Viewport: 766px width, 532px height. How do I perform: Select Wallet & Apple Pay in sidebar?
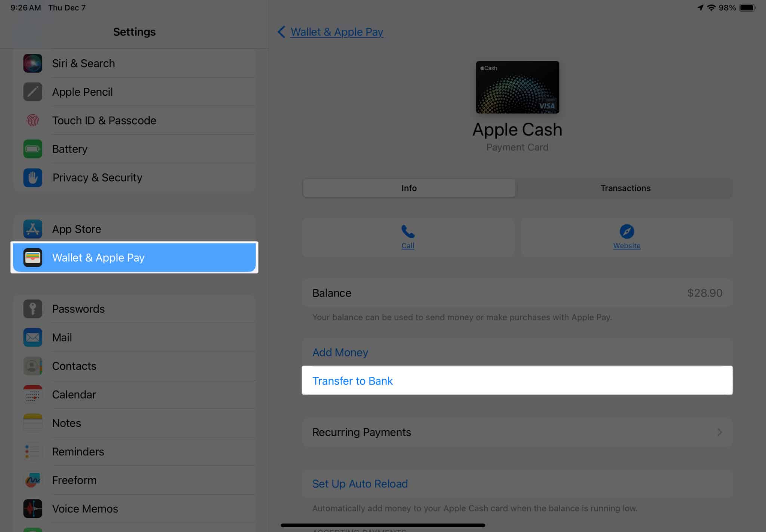click(x=135, y=258)
